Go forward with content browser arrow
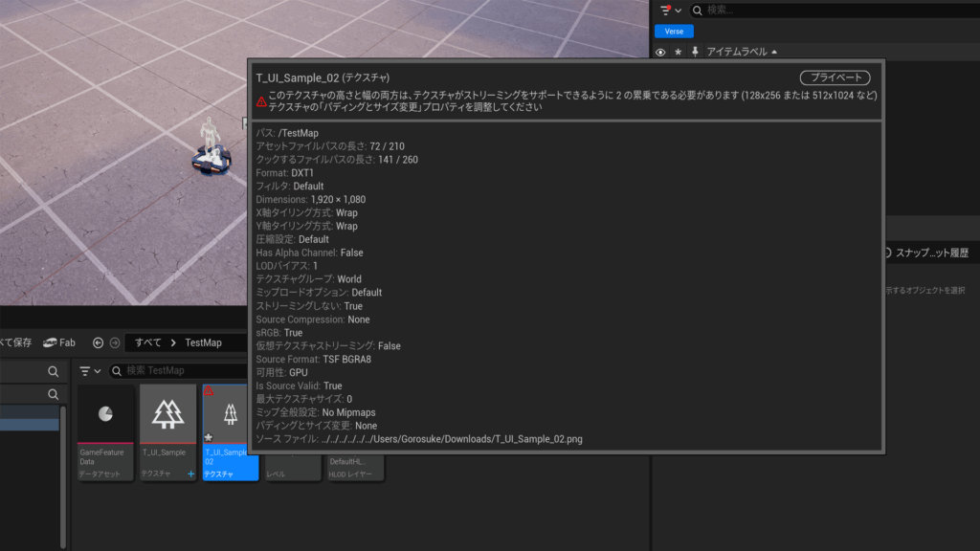This screenshot has height=551, width=980. point(115,342)
